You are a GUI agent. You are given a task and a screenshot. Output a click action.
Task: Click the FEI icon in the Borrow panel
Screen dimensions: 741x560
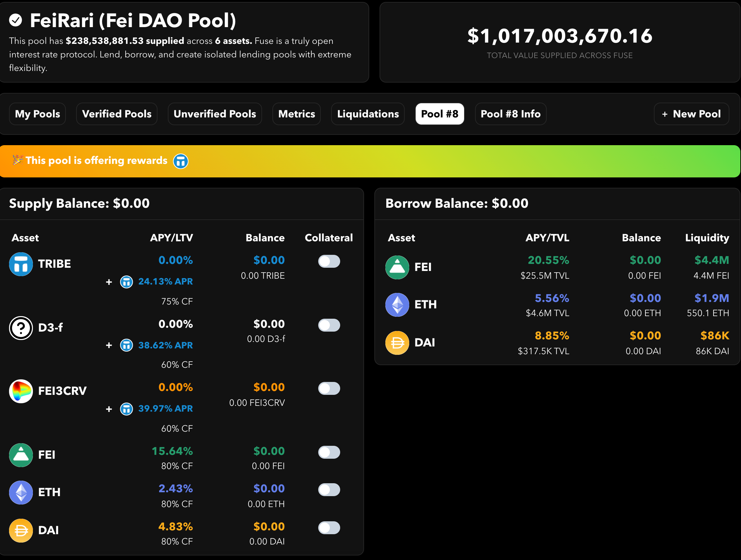(x=397, y=267)
